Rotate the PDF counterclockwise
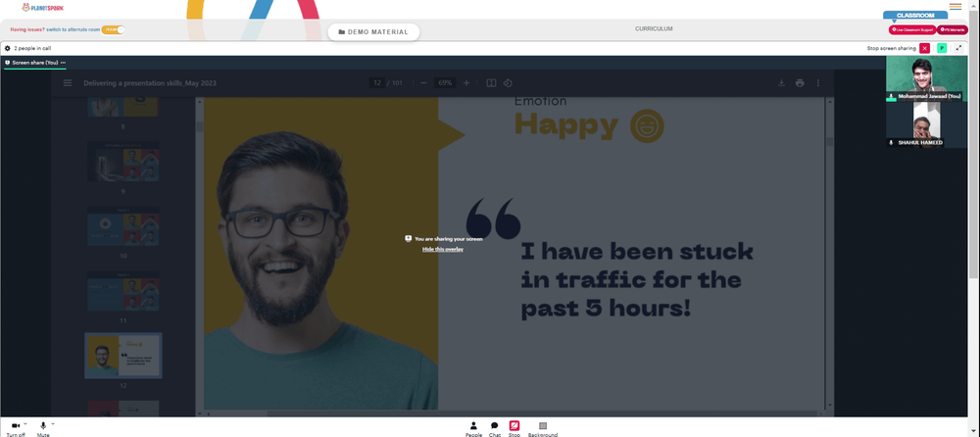 pyautogui.click(x=508, y=83)
